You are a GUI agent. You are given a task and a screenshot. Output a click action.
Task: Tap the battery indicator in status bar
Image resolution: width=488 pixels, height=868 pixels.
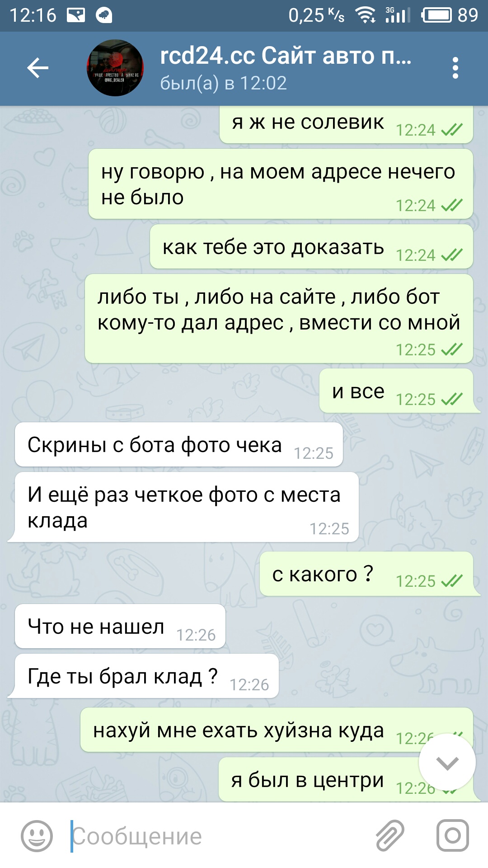pyautogui.click(x=436, y=15)
